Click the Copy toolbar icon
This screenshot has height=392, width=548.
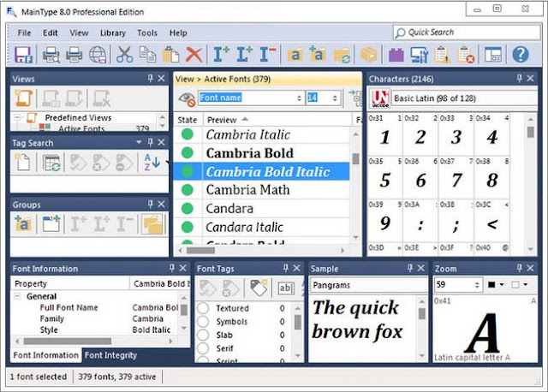click(147, 55)
